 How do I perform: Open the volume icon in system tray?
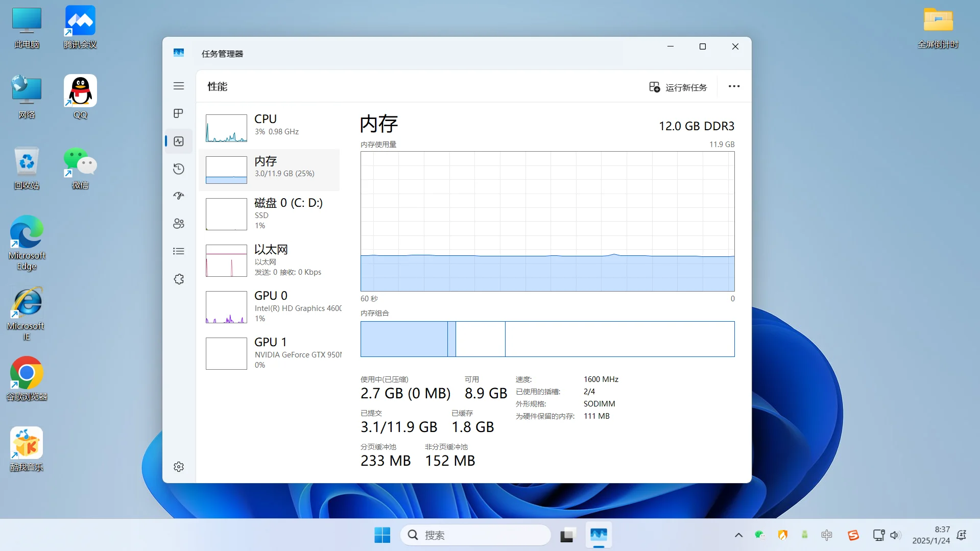tap(895, 535)
